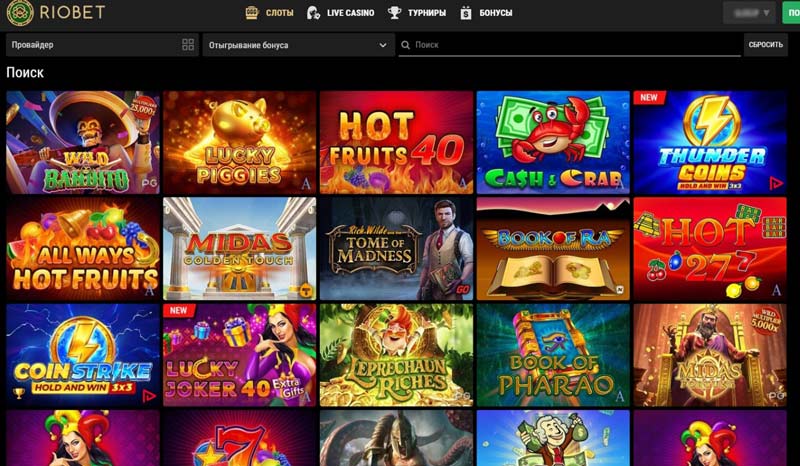Image resolution: width=800 pixels, height=466 pixels.
Task: Click the green button at top right
Action: point(791,13)
